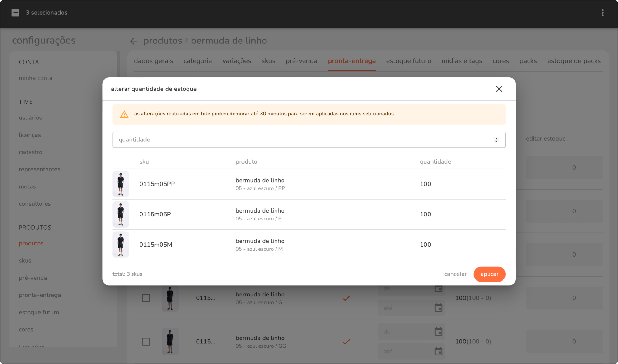Click the cancelar button
Viewport: 618px width, 364px height.
(455, 274)
